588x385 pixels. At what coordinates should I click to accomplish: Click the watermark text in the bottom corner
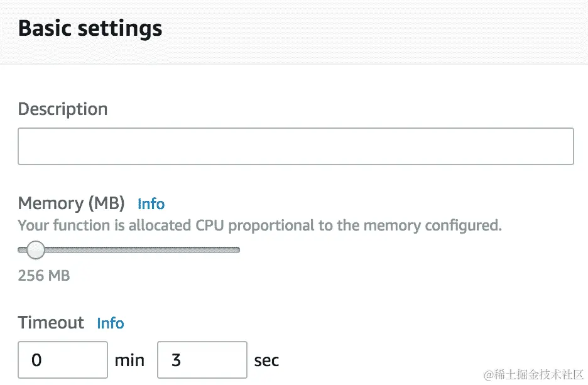tap(533, 374)
